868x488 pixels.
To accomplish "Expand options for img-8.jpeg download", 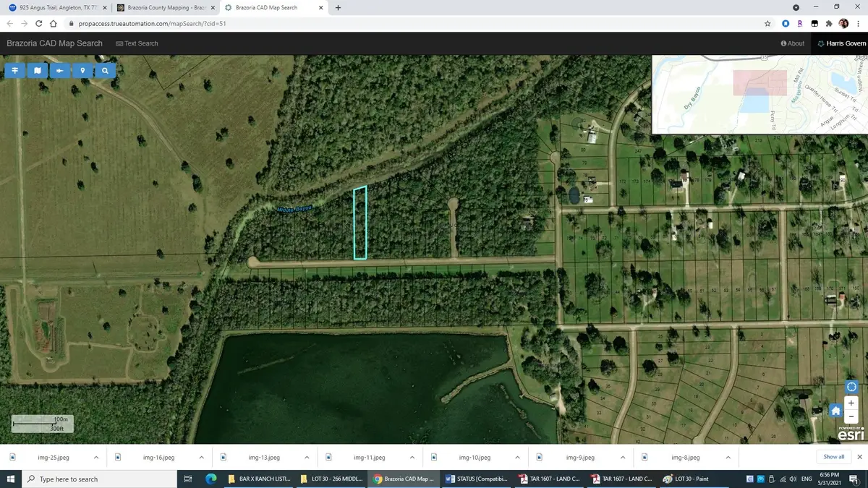I will click(x=728, y=458).
